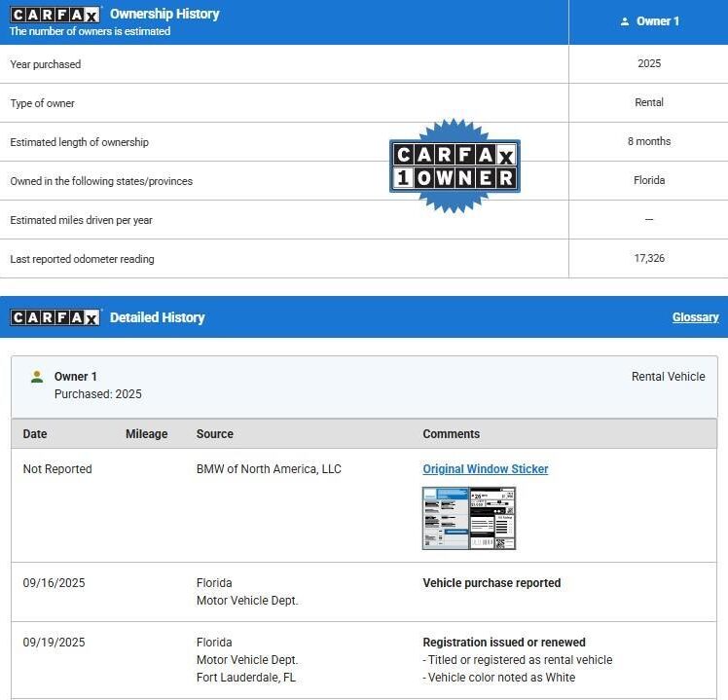Select 'Registration issued or renewed' comment
The height and width of the screenshot is (700, 728).
pyautogui.click(x=504, y=643)
